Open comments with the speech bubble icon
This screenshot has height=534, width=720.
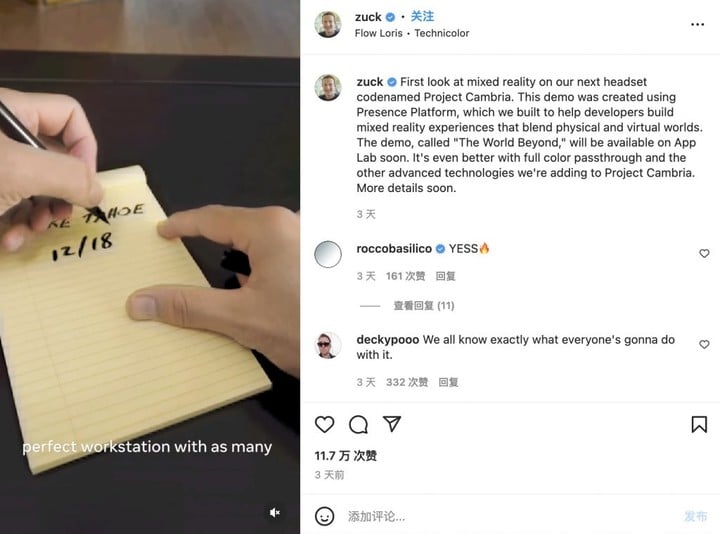tap(358, 424)
